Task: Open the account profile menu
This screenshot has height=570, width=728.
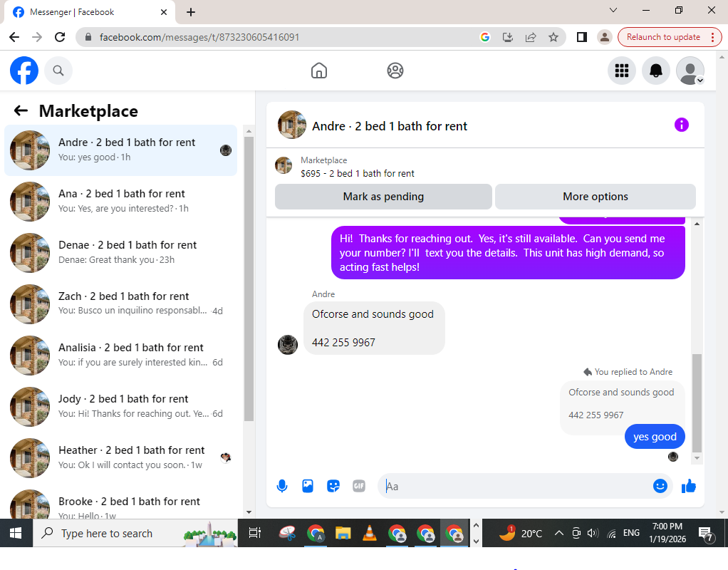Action: tap(690, 71)
